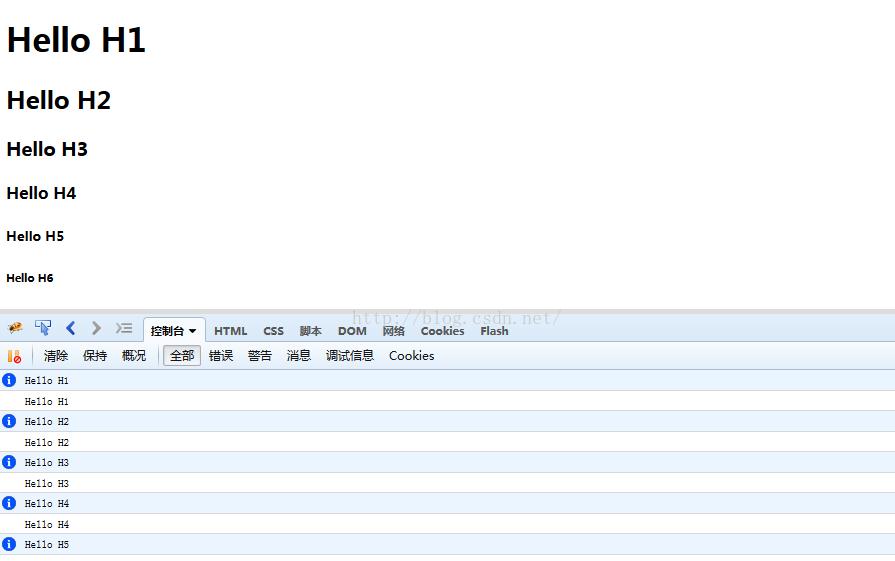Image resolution: width=895 pixels, height=561 pixels.
Task: Open the 网络 panel tab
Action: click(x=393, y=331)
